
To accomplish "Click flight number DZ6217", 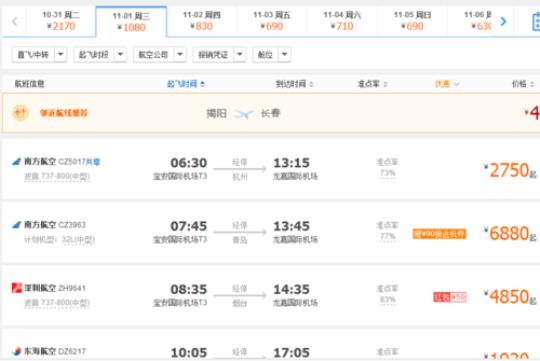I will 72,351.
